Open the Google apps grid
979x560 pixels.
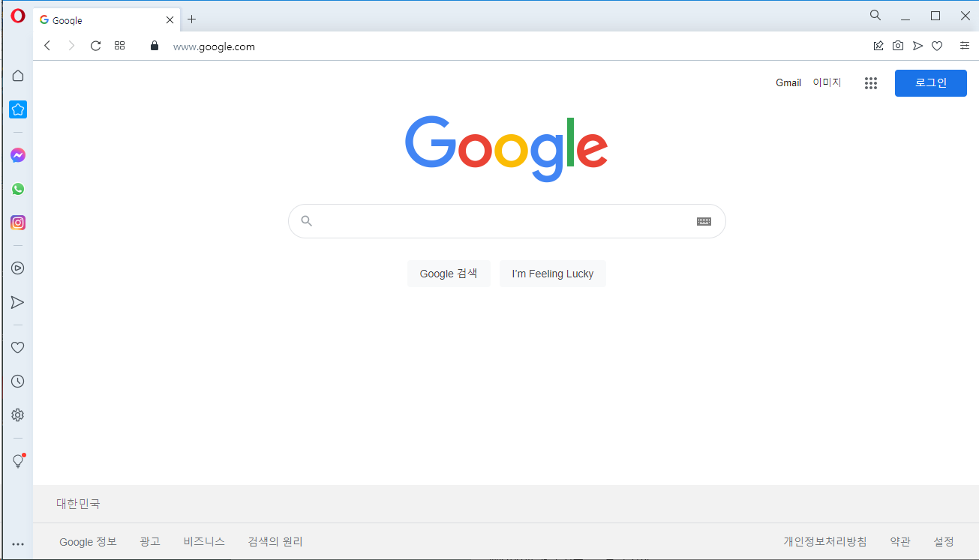coord(871,83)
